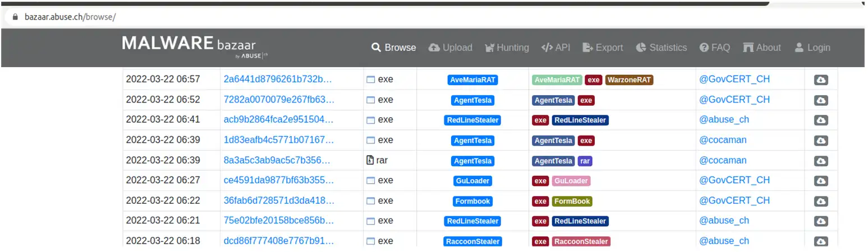
Task: Open hash 36fab6d728571d3da418… link
Action: 279,200
